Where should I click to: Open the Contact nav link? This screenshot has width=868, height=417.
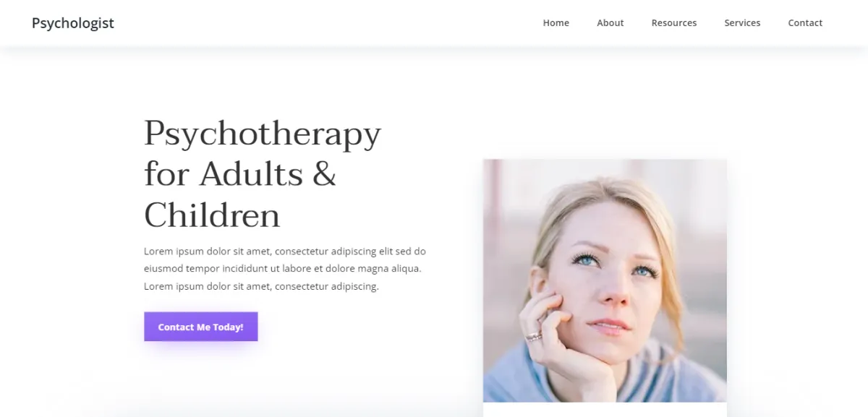[805, 22]
